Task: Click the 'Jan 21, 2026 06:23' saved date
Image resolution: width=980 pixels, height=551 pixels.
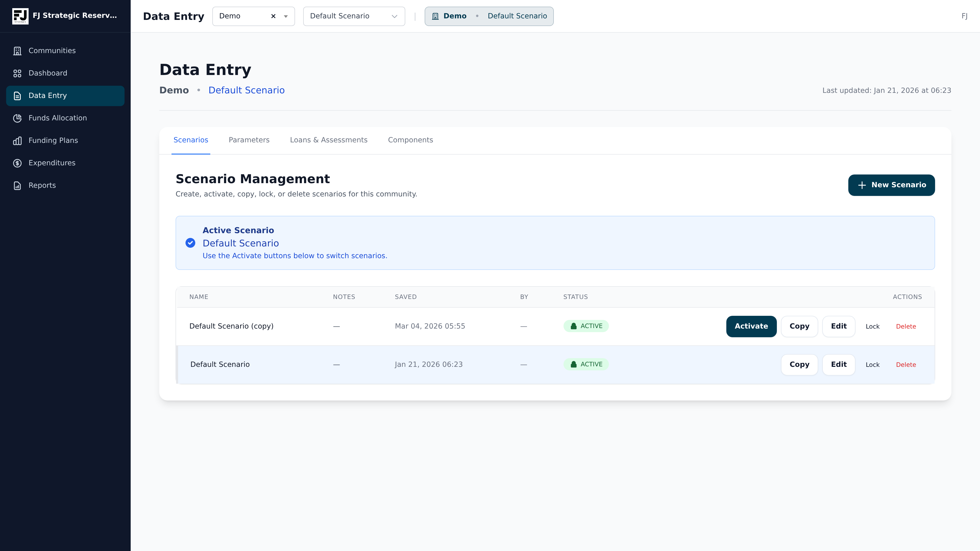Action: tap(429, 365)
